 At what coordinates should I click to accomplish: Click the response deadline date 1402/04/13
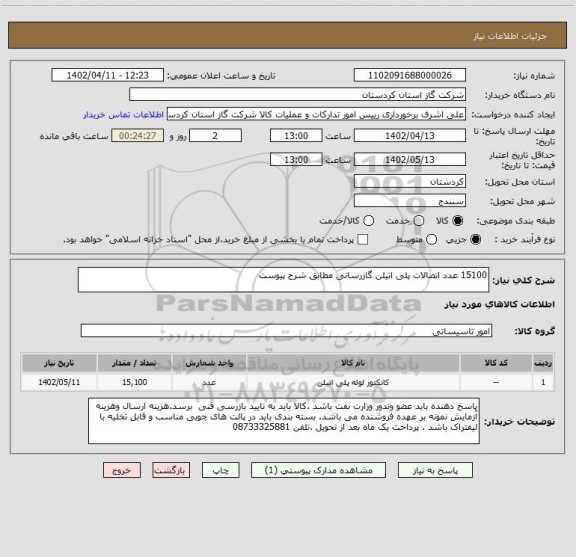point(410,136)
